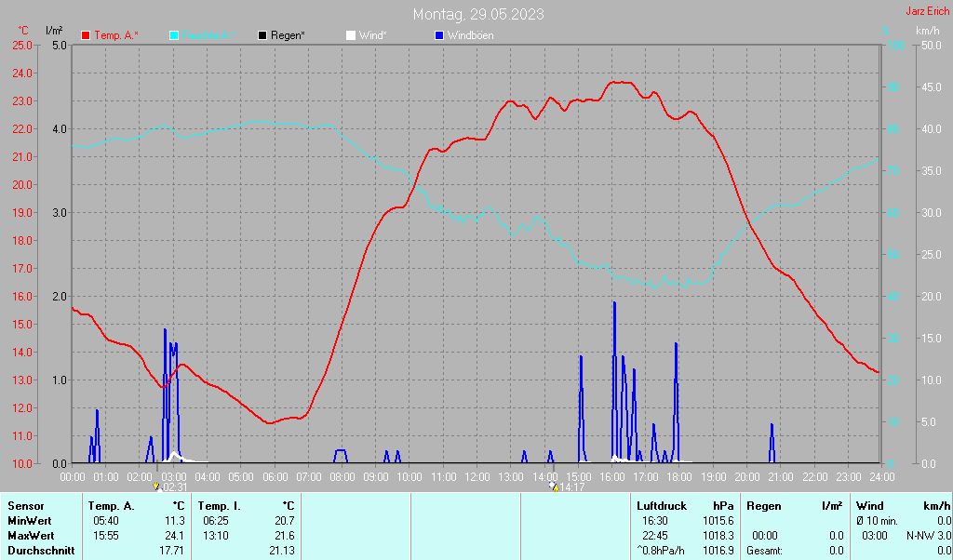Click the 12:00 time axis label

click(476, 476)
